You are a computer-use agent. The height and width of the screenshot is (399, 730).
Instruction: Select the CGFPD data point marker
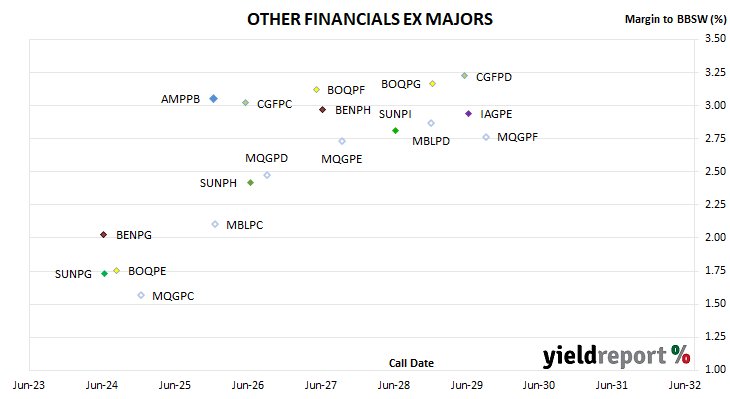pyautogui.click(x=464, y=75)
